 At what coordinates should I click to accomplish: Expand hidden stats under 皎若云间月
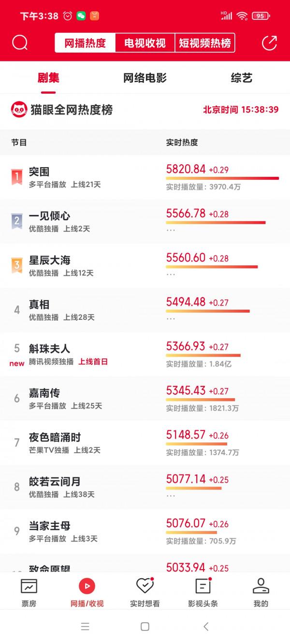point(170,496)
